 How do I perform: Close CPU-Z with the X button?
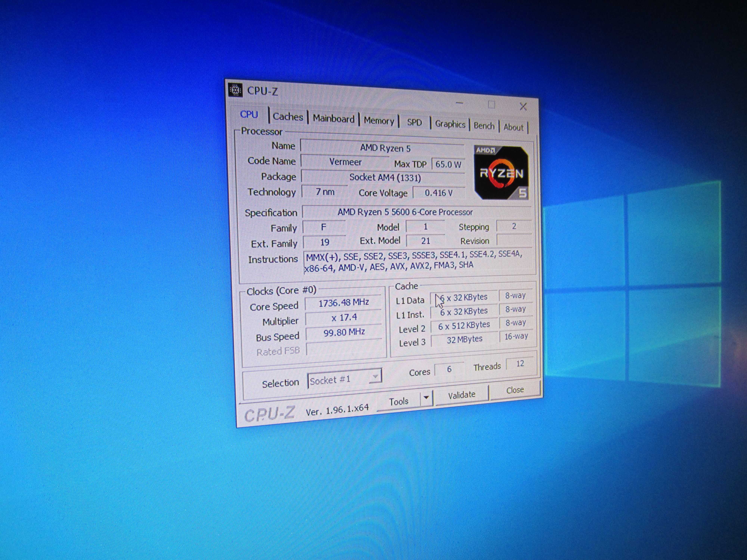point(523,107)
